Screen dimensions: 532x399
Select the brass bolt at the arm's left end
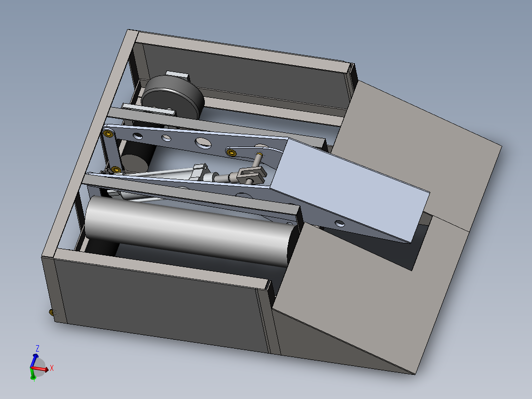108,133
